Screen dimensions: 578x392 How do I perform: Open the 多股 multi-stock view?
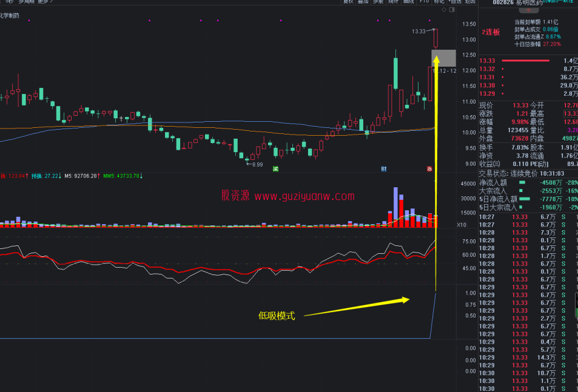click(x=378, y=2)
